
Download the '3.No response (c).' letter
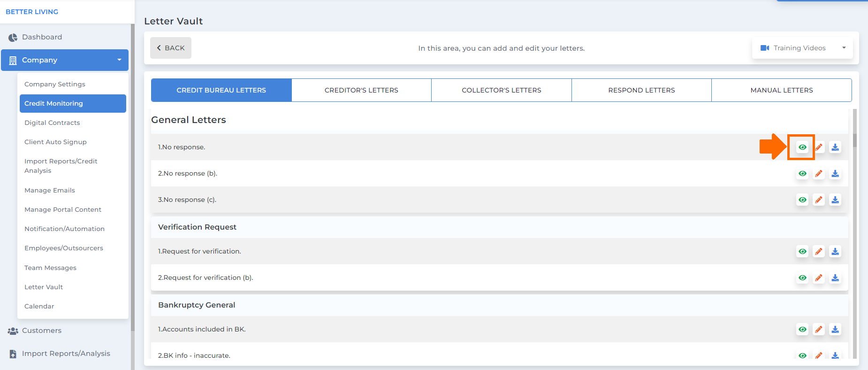835,200
